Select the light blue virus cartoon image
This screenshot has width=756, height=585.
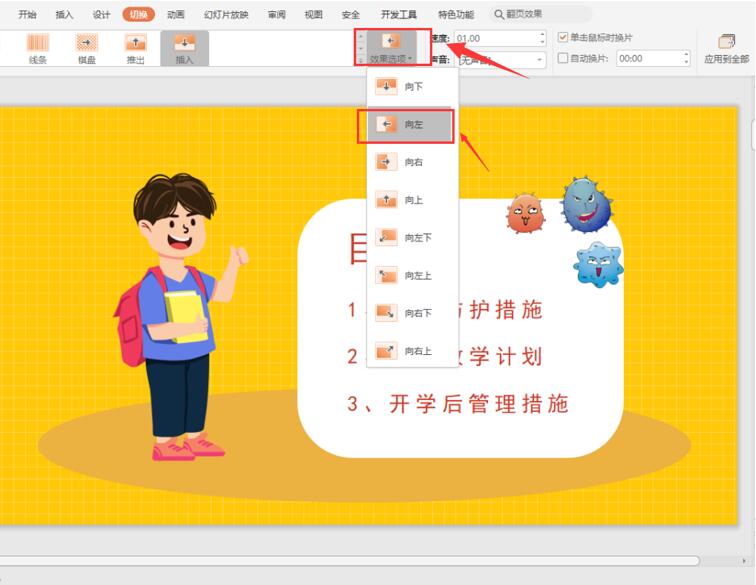pos(598,265)
